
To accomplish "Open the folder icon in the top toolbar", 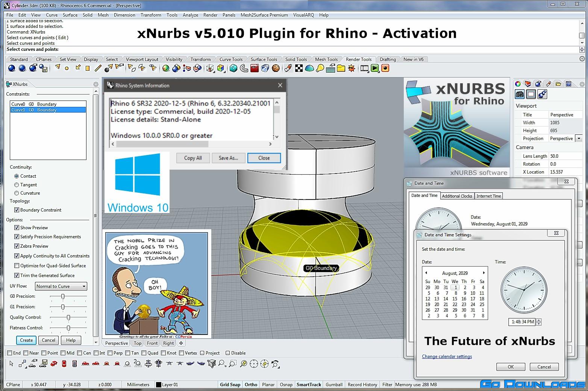I will [340, 68].
